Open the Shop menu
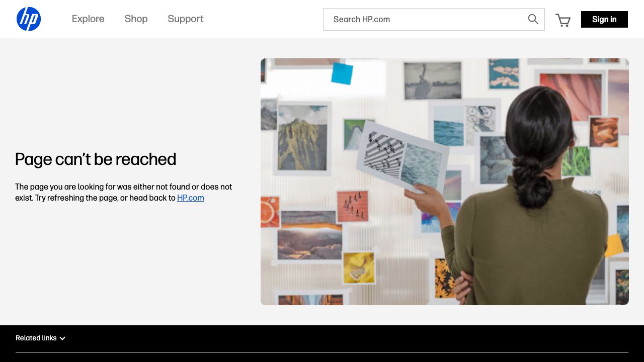This screenshot has width=644, height=362. click(136, 19)
